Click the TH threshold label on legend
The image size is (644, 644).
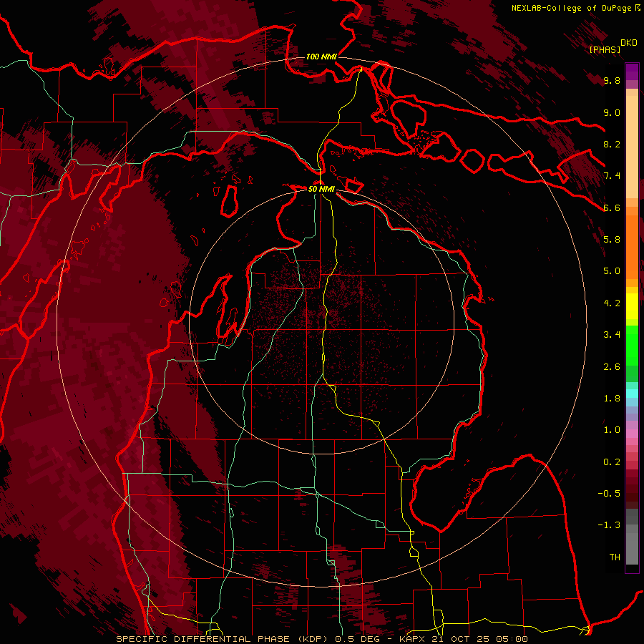[x=615, y=557]
